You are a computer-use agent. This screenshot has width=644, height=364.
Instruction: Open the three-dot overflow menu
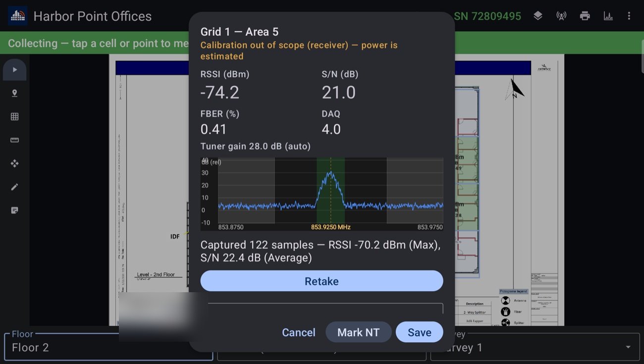pyautogui.click(x=629, y=16)
